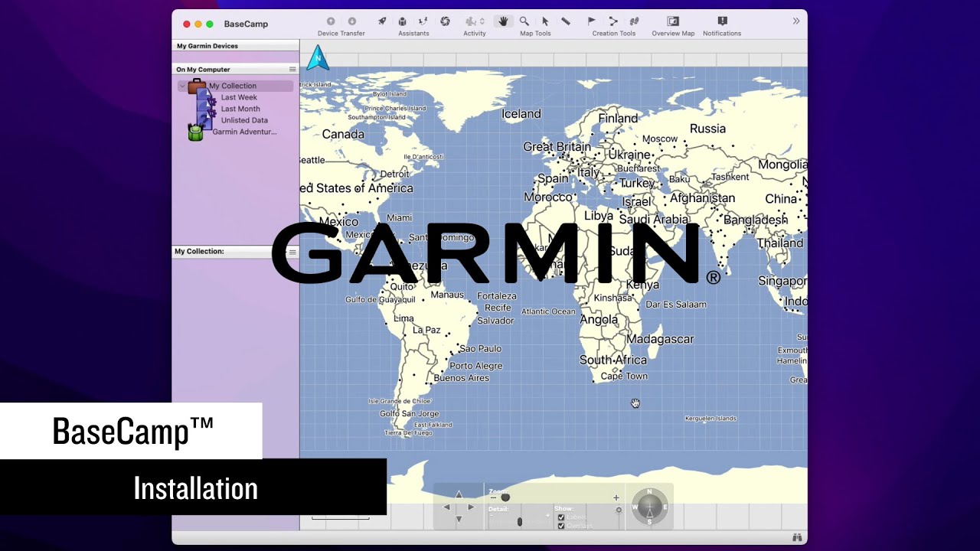Click the Zoom plus button

(x=616, y=497)
